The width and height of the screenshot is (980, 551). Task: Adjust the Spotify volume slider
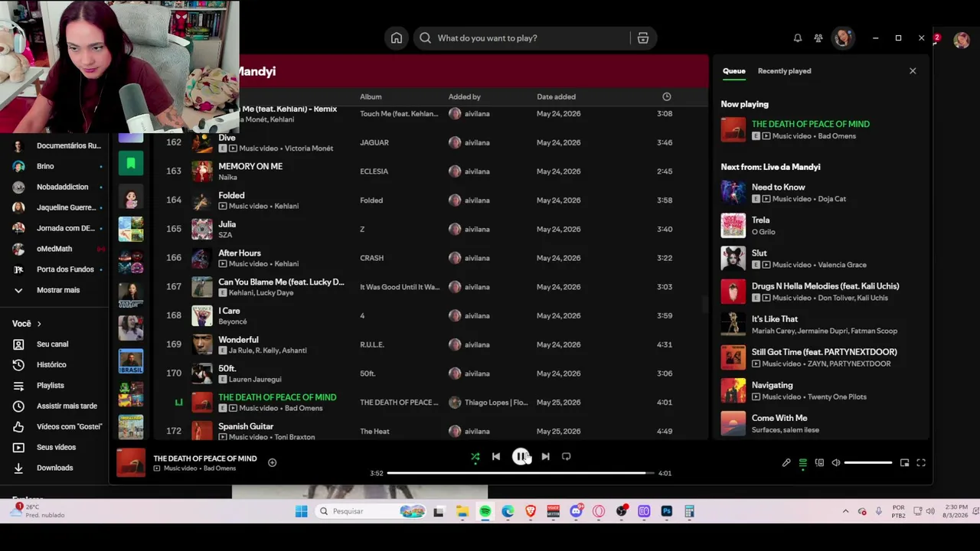pyautogui.click(x=868, y=463)
